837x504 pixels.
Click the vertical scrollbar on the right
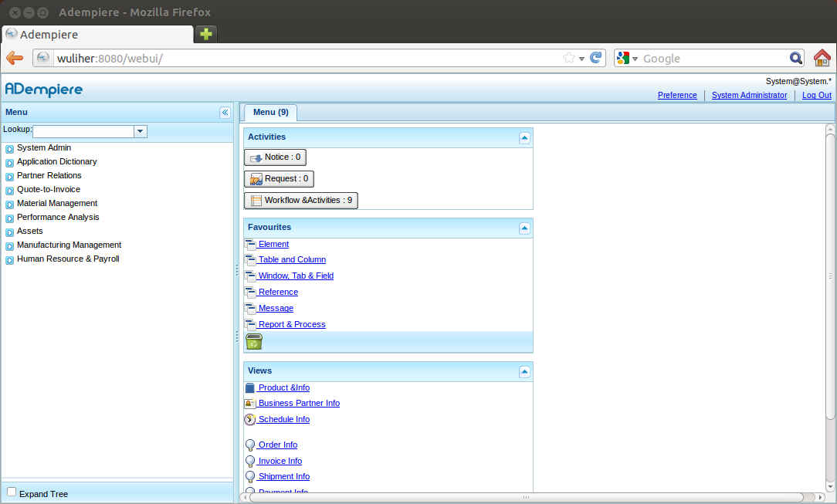pyautogui.click(x=830, y=276)
